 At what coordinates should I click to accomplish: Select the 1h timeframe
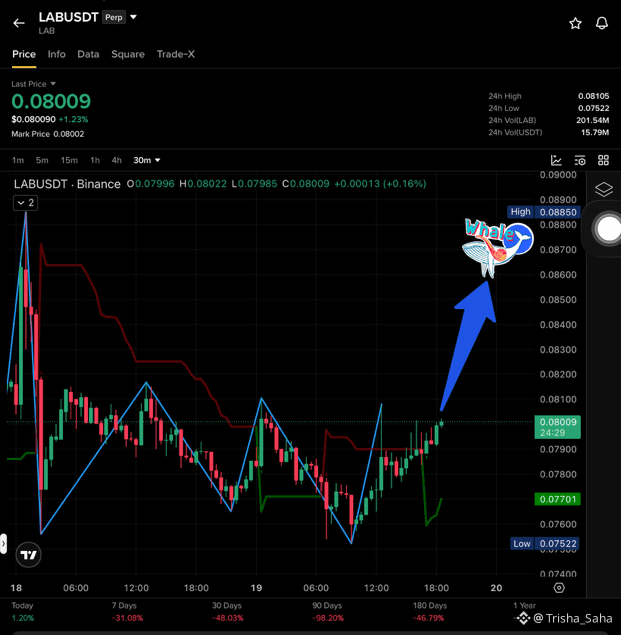95,160
